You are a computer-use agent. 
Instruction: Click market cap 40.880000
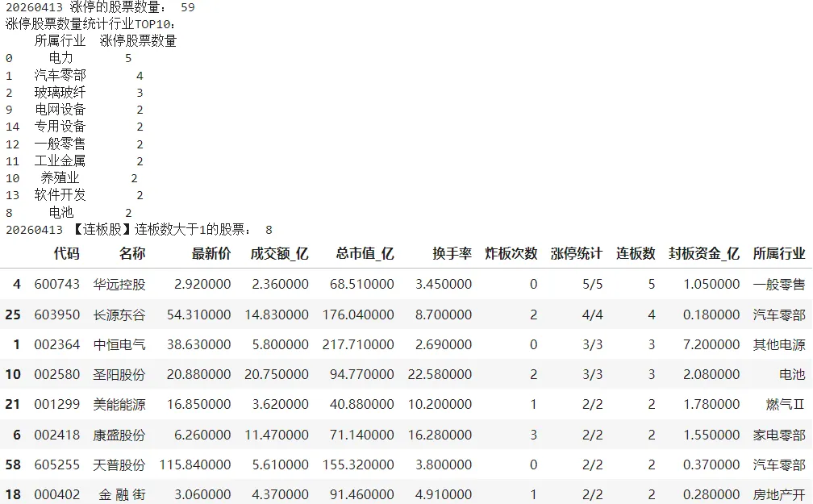361,404
